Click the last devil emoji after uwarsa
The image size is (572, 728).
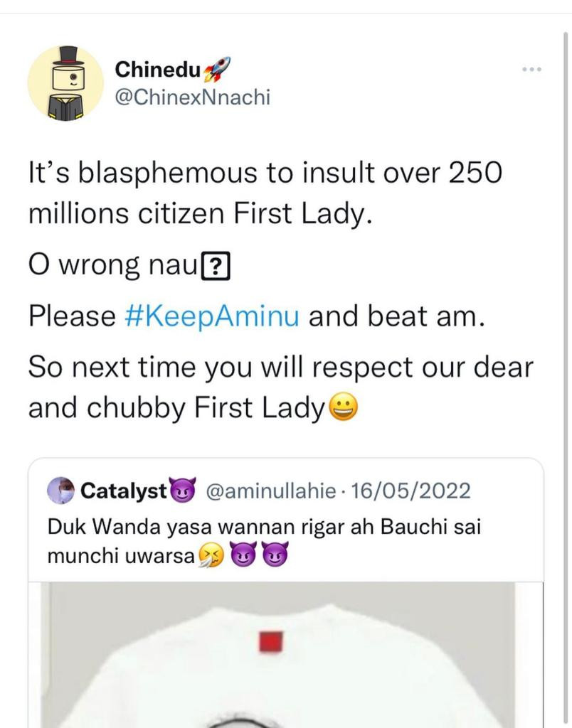(x=275, y=555)
